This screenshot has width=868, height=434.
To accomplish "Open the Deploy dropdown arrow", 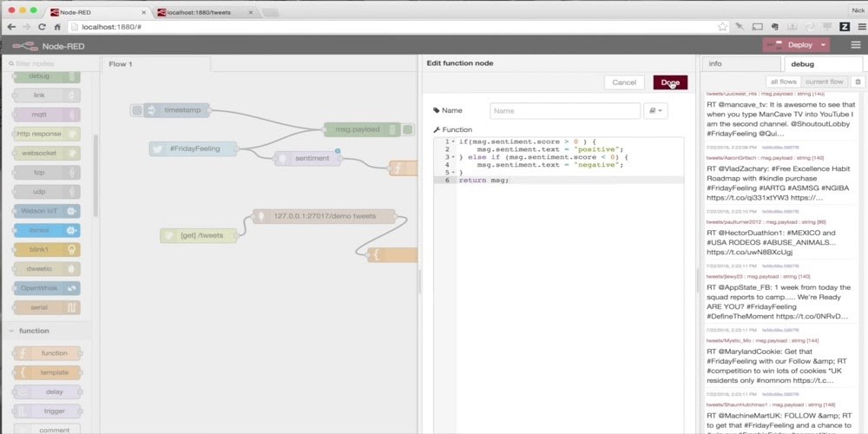I will tap(823, 44).
